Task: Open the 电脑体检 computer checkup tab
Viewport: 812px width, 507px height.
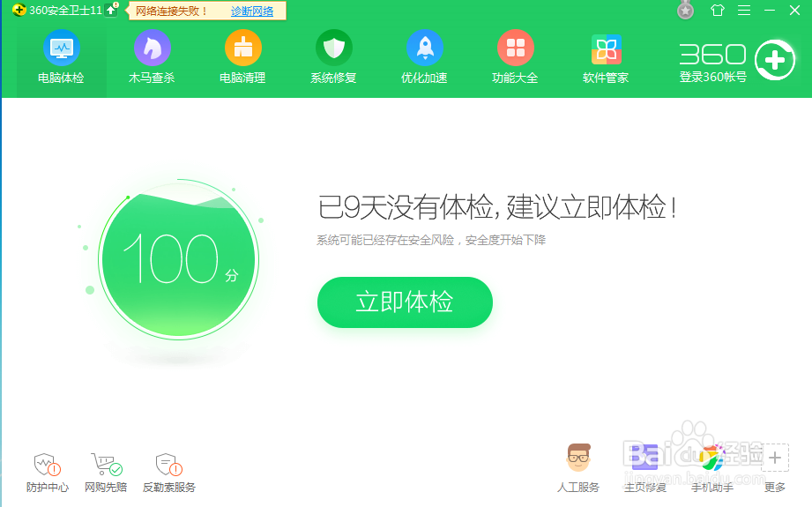Action: pos(61,57)
